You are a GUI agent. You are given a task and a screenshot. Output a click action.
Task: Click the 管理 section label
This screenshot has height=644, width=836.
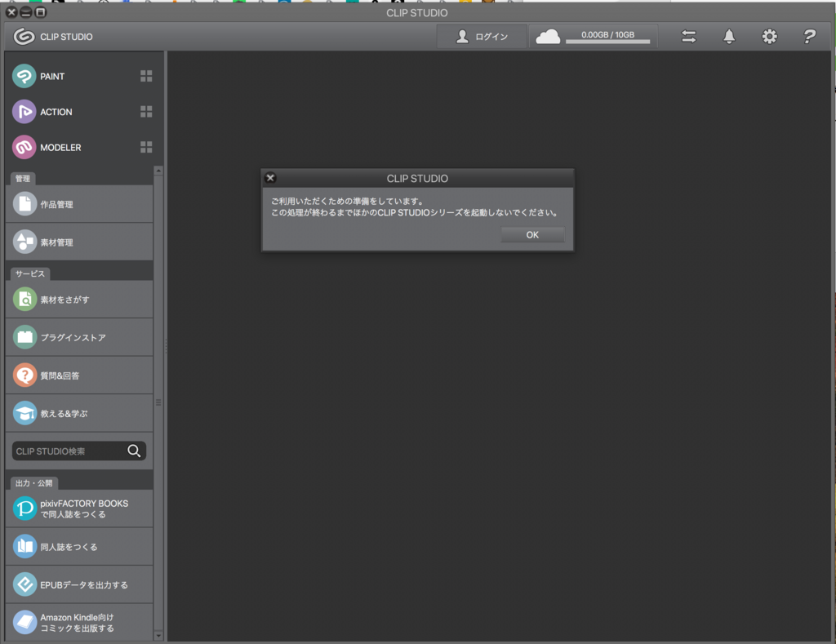[x=22, y=179]
